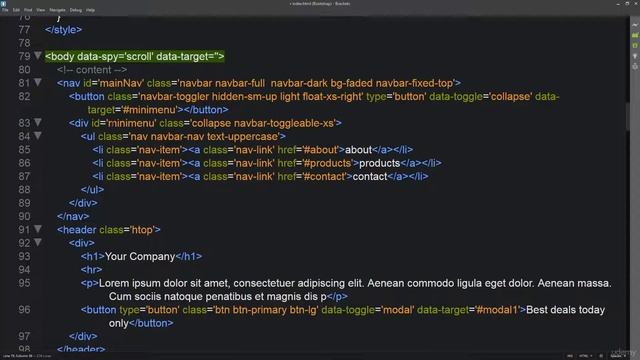Click the vertical scrollbar thumb of editor
Viewport: 640px width, 360px height.
pos(627,116)
